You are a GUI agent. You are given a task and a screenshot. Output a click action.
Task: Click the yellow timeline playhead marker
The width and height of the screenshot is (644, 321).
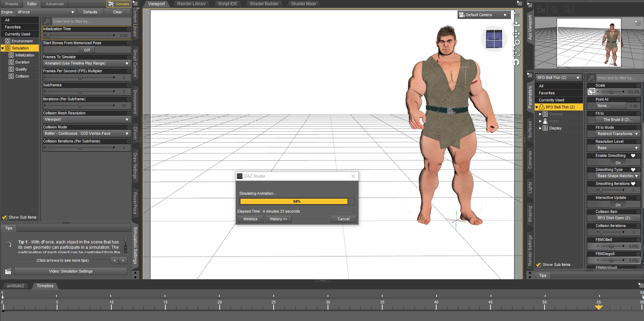(x=599, y=307)
